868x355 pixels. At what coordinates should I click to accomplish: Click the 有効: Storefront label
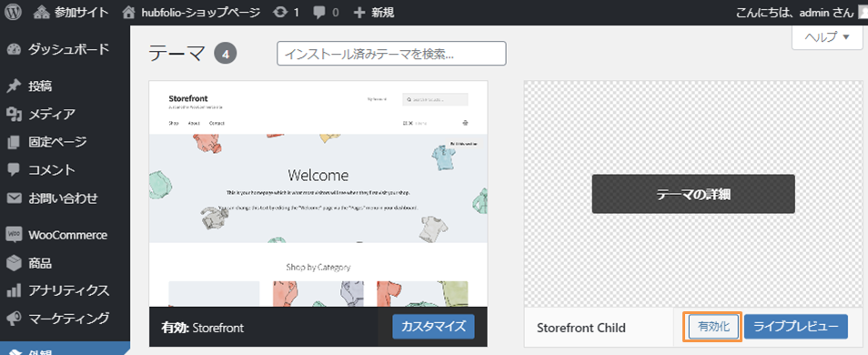202,328
